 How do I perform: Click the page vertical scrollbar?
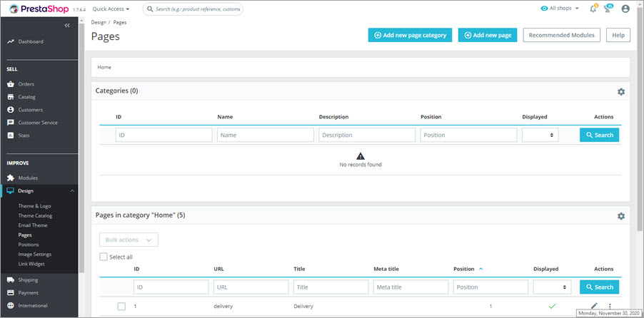click(x=639, y=143)
